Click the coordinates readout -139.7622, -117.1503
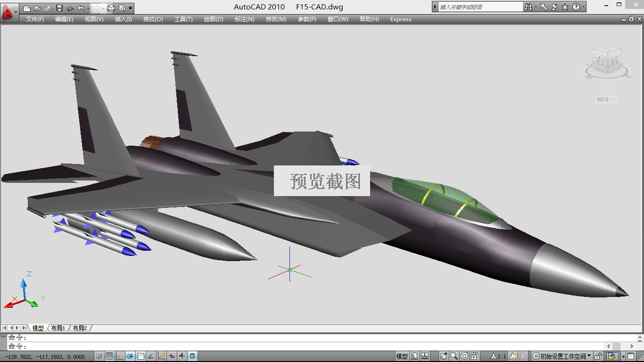Image resolution: width=644 pixels, height=362 pixels. (x=45, y=357)
